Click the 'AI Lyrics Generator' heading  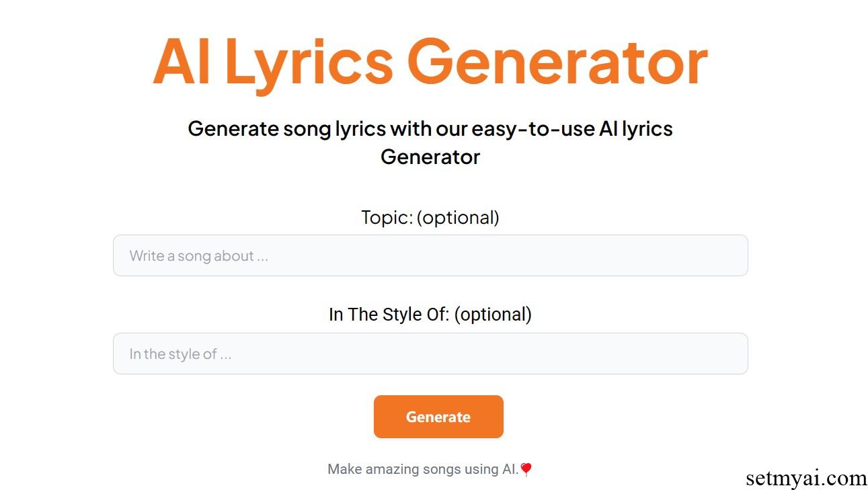(430, 62)
